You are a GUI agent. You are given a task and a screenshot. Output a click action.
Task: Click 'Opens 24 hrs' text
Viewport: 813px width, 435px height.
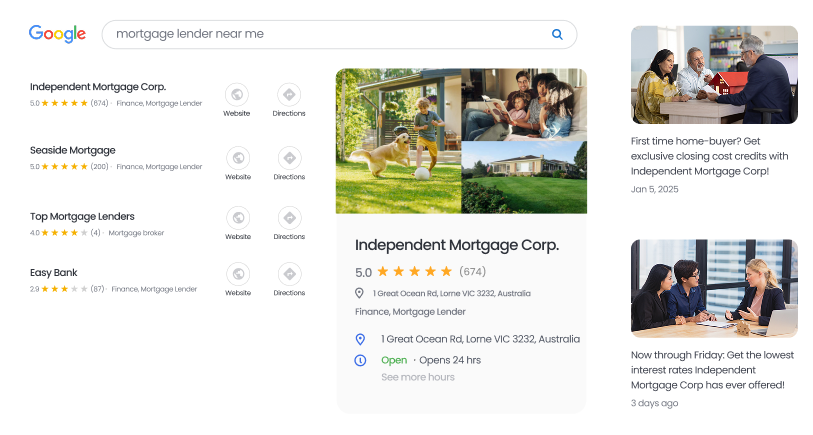click(x=450, y=360)
